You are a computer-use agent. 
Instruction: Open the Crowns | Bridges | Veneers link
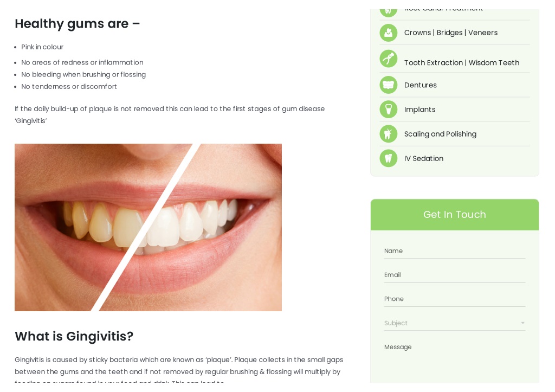[450, 33]
